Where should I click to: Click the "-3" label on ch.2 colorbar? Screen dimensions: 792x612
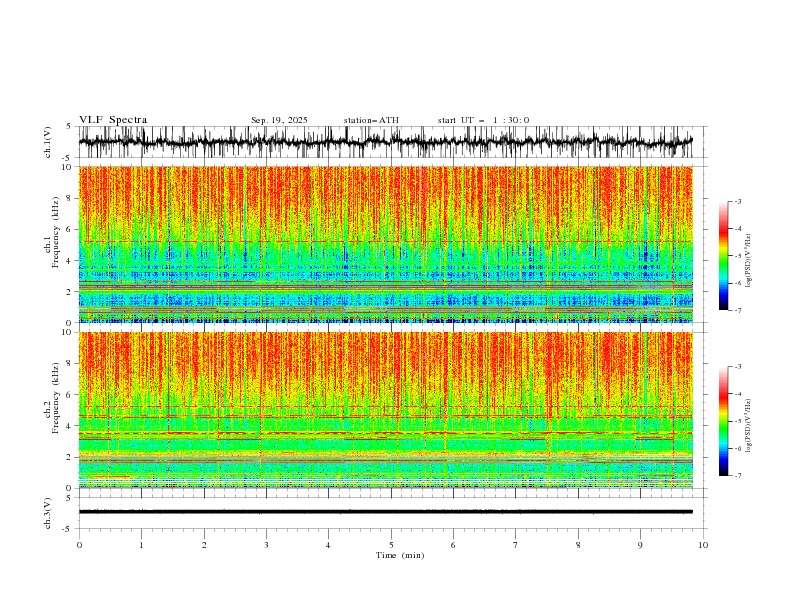(x=738, y=367)
